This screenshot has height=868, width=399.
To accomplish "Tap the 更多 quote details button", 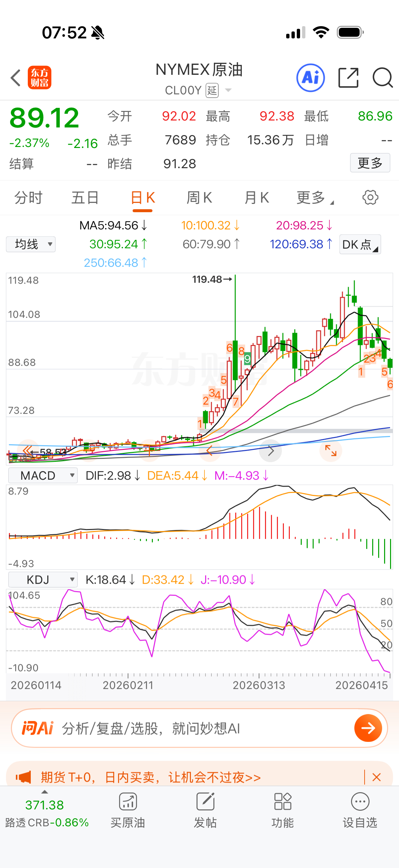I will [x=370, y=163].
